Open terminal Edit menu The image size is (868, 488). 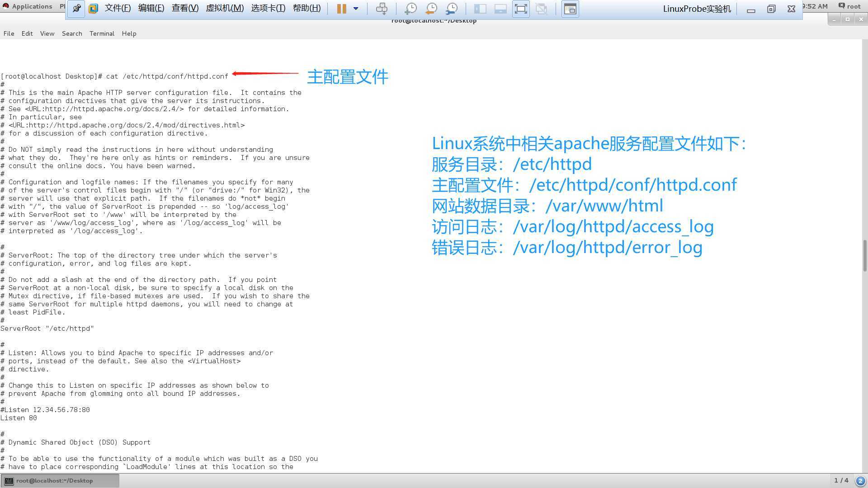click(x=27, y=33)
